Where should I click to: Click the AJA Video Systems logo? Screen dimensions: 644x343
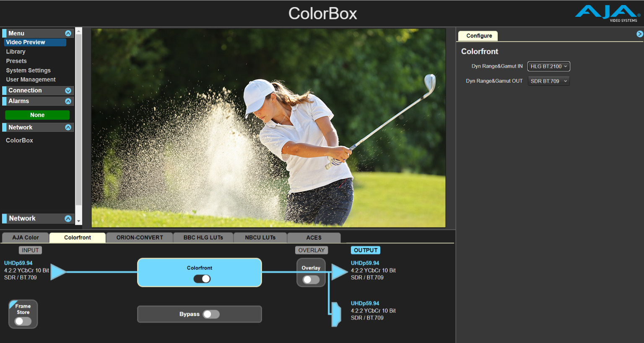(x=607, y=13)
